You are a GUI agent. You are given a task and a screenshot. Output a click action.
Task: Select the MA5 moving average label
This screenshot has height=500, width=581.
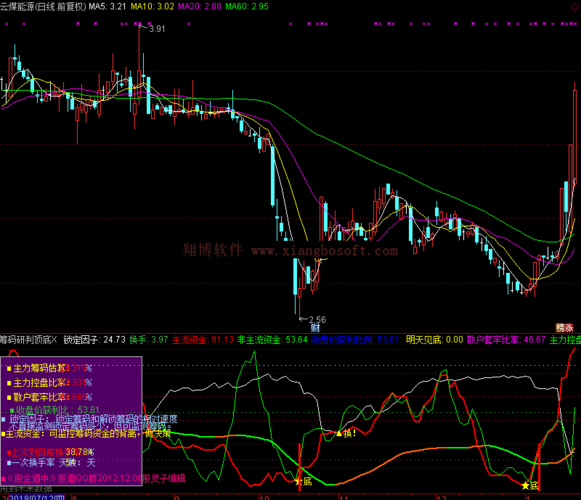click(107, 7)
